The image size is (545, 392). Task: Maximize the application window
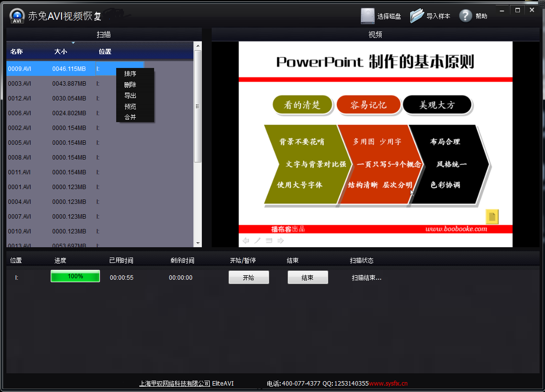[517, 10]
